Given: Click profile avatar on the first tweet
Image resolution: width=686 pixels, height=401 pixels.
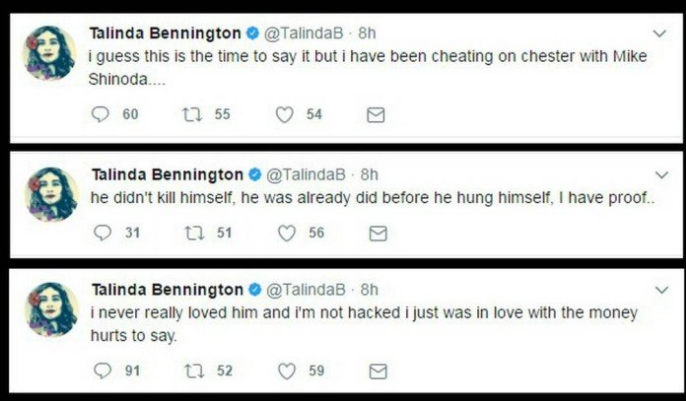Looking at the screenshot, I should [50, 53].
